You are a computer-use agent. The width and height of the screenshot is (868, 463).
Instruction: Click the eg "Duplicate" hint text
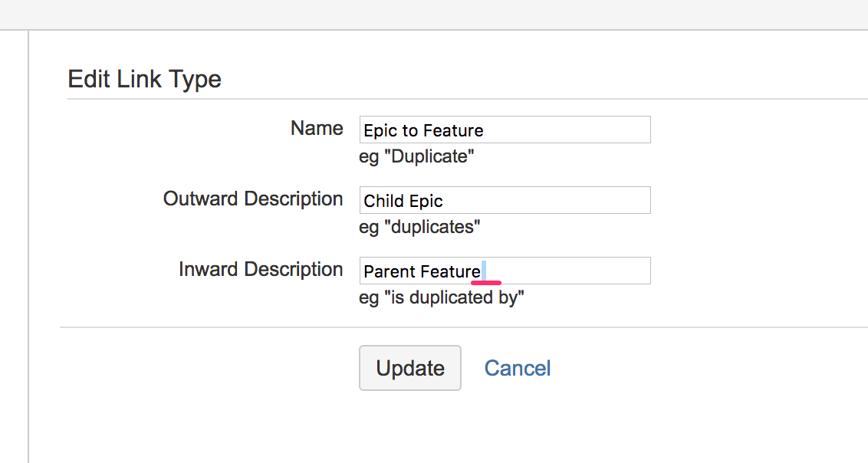(417, 156)
